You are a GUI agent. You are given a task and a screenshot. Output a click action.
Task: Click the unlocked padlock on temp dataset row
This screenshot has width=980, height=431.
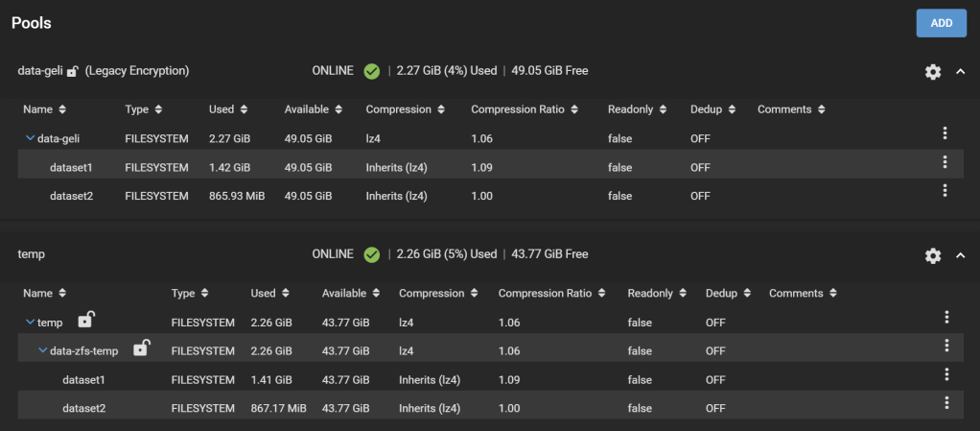[85, 320]
